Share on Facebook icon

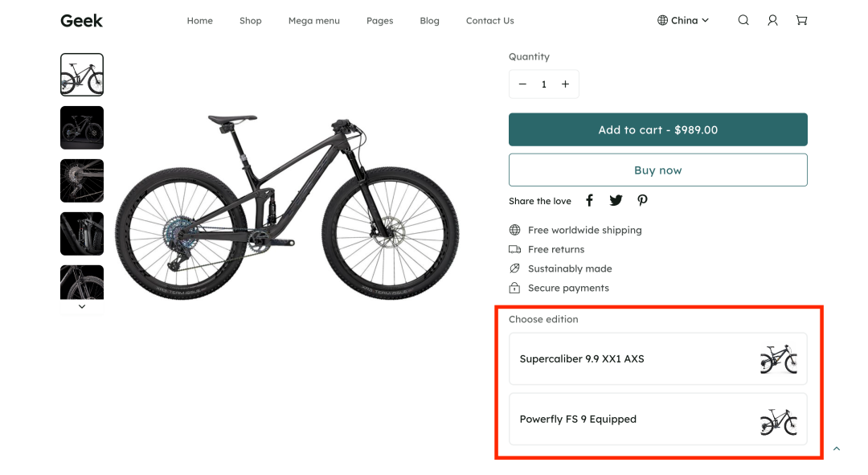point(590,200)
